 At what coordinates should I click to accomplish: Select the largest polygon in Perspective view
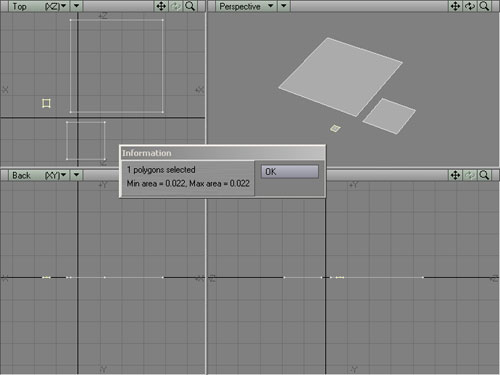click(x=340, y=77)
